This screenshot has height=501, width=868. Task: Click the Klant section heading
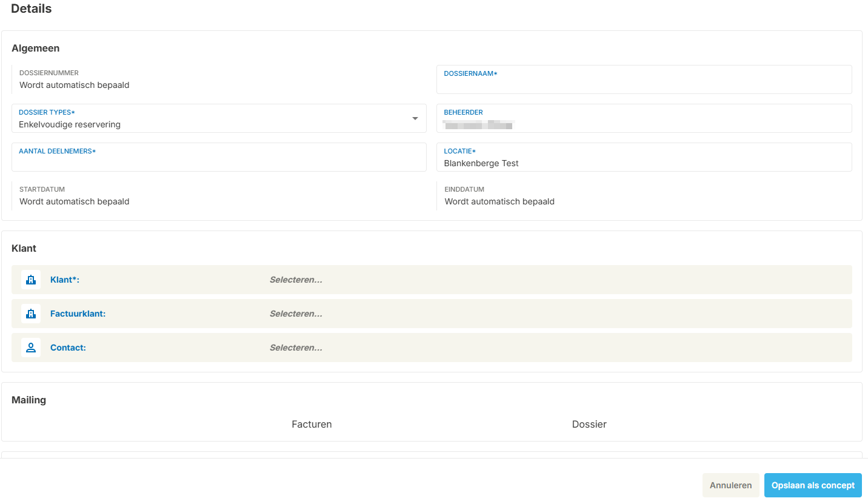(24, 248)
